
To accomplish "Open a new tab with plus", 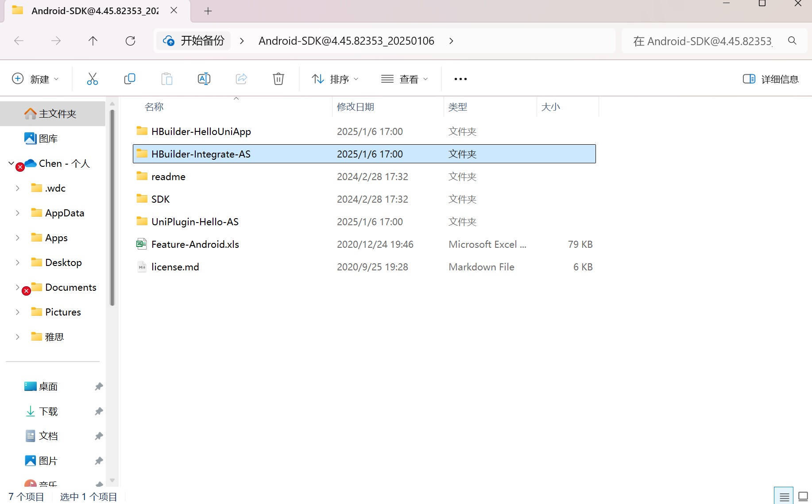I will click(x=208, y=11).
